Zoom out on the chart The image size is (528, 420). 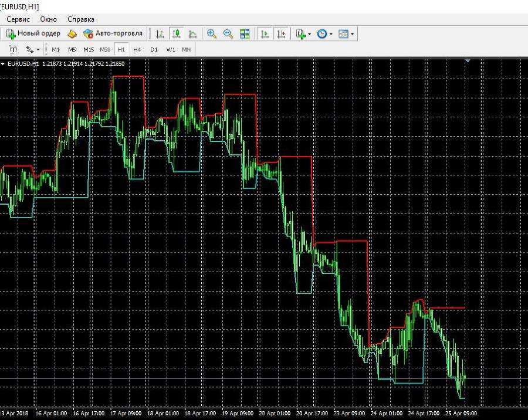(x=228, y=33)
